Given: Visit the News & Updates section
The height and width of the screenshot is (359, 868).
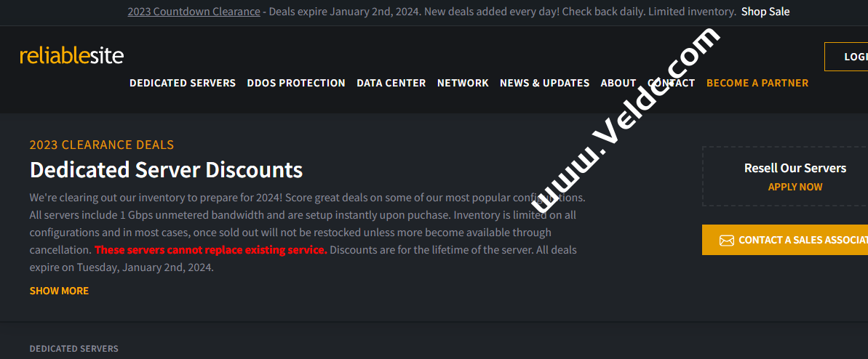Looking at the screenshot, I should (544, 83).
